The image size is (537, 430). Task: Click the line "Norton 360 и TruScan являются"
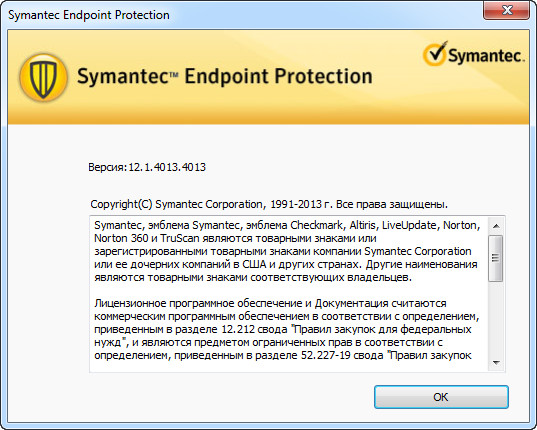[235, 238]
